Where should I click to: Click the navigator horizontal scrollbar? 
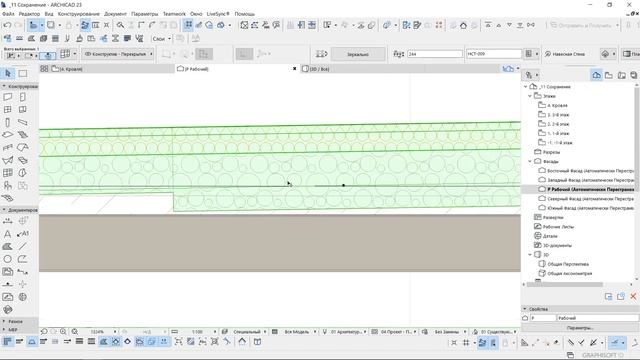pos(565,284)
